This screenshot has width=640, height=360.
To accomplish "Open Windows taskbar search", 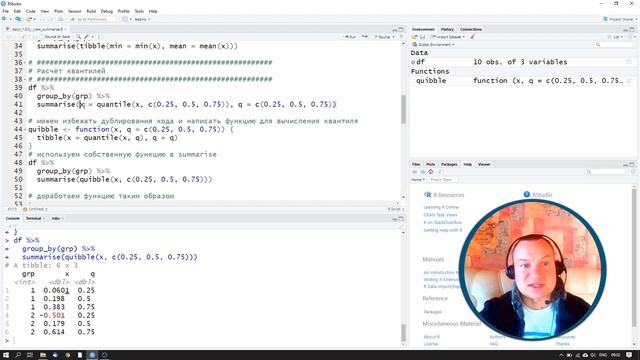I will (x=18, y=355).
